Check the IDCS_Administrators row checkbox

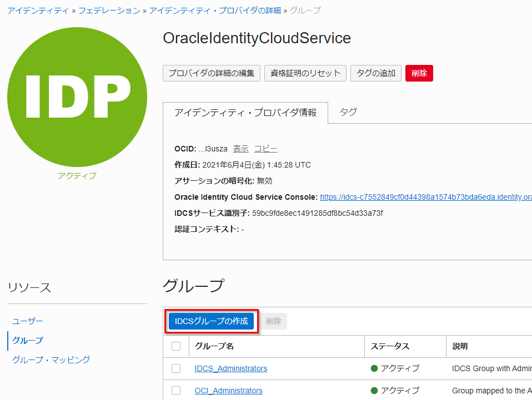[176, 368]
